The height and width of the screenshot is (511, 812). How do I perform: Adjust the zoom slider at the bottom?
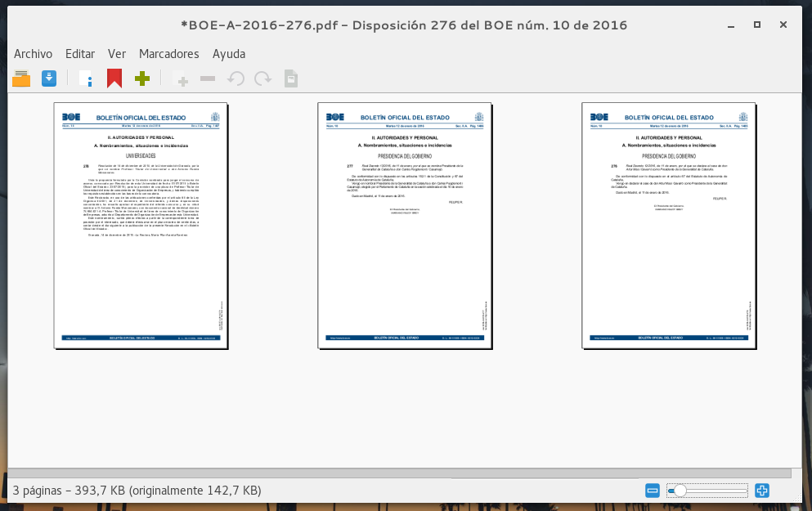tap(680, 490)
